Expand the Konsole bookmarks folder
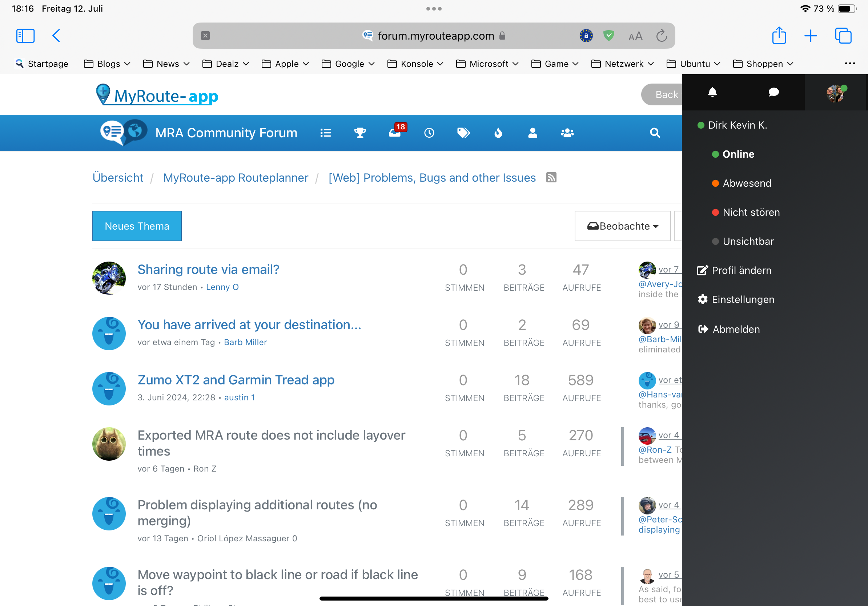 [x=415, y=64]
